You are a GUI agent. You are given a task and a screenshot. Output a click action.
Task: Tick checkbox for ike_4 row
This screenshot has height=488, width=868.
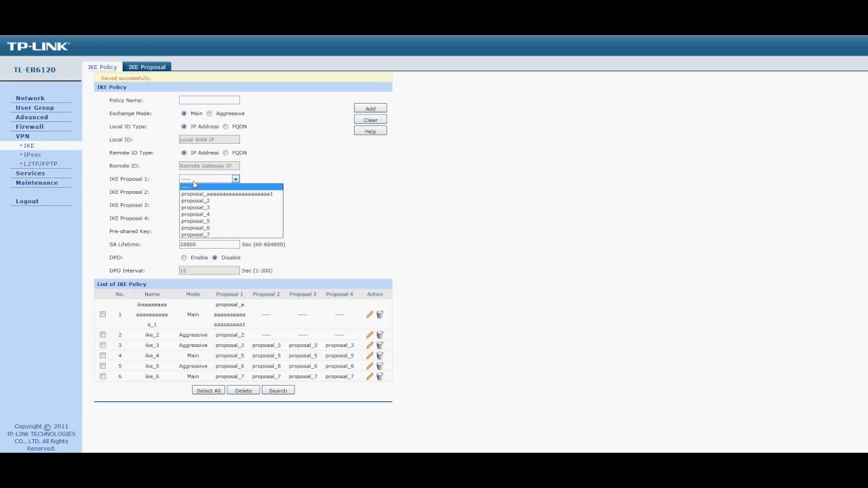click(102, 355)
